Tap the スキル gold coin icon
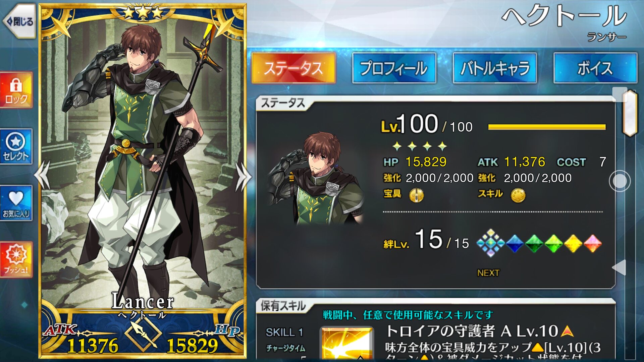 [518, 195]
